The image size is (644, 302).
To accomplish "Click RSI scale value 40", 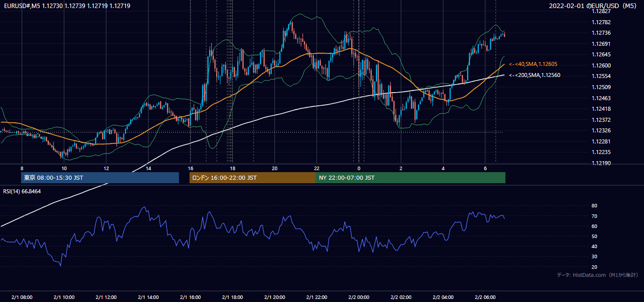I will [x=594, y=246].
